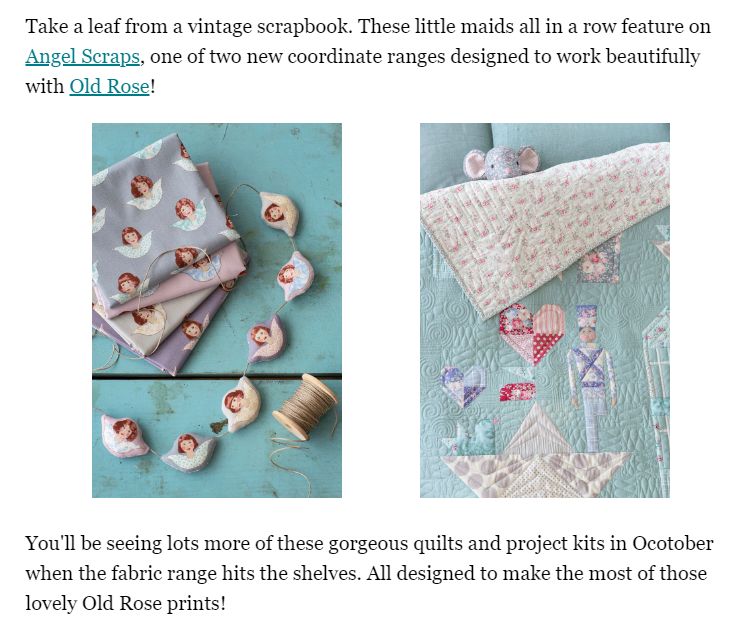Image resolution: width=745 pixels, height=618 pixels.
Task: Click the wooden thread spool in photo
Action: [x=305, y=407]
